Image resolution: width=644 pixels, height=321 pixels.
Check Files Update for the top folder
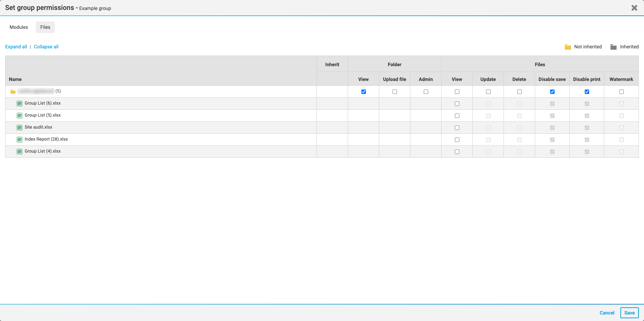(488, 92)
